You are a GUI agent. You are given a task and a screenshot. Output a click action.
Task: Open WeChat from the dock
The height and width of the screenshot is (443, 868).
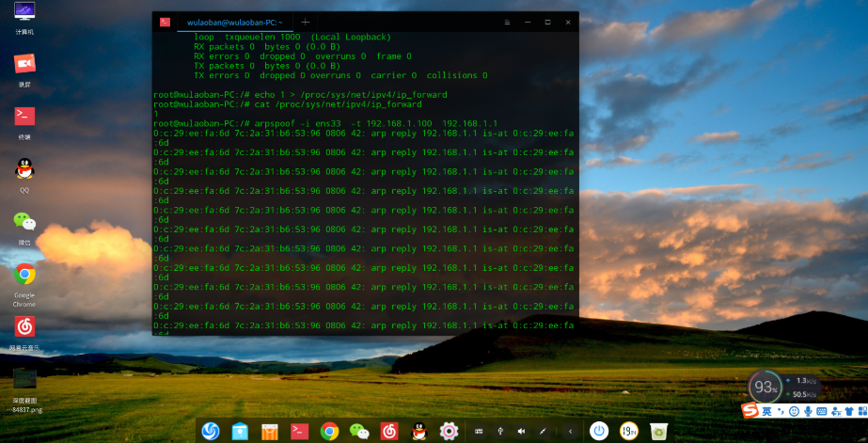pyautogui.click(x=359, y=431)
